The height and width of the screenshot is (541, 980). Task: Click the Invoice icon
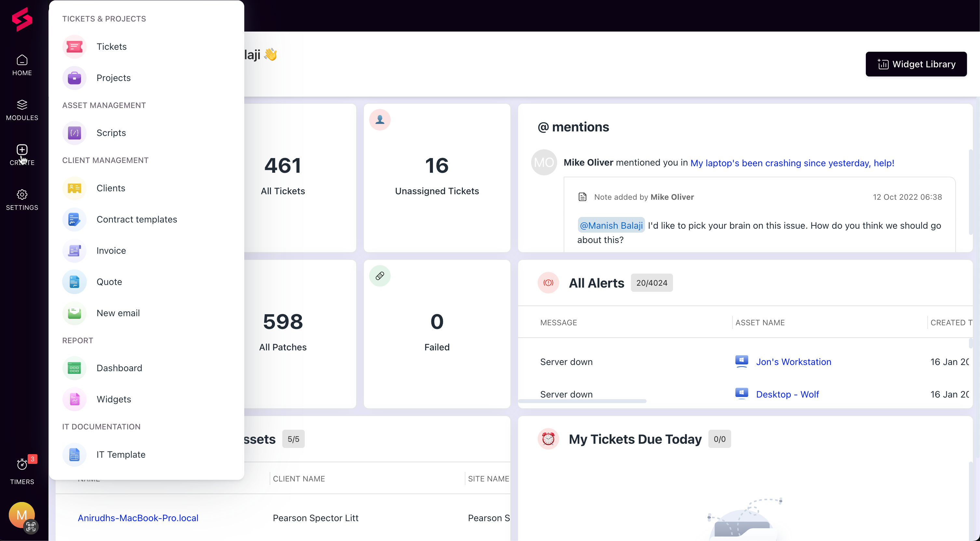point(74,250)
